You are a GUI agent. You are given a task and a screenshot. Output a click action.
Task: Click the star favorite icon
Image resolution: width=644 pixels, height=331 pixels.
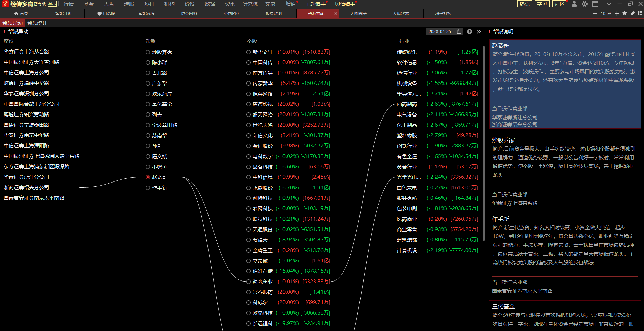click(x=625, y=13)
